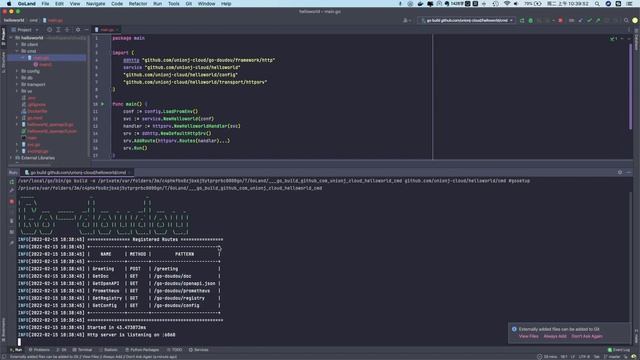
Task: Open the run configuration dropdown
Action: [467, 20]
